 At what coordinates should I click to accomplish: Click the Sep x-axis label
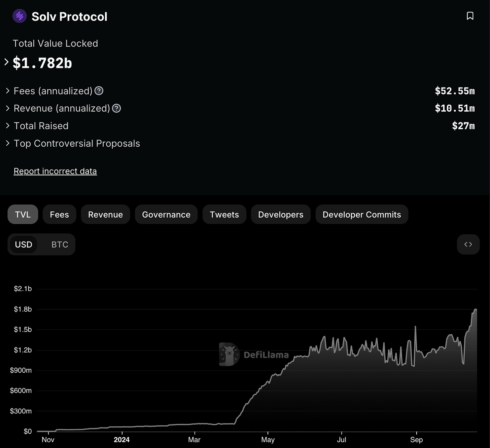click(416, 440)
